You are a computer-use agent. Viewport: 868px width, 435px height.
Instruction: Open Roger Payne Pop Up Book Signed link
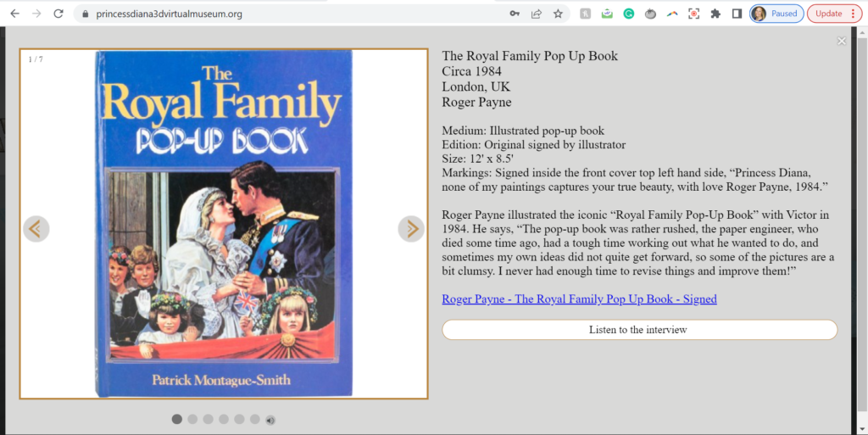point(579,298)
